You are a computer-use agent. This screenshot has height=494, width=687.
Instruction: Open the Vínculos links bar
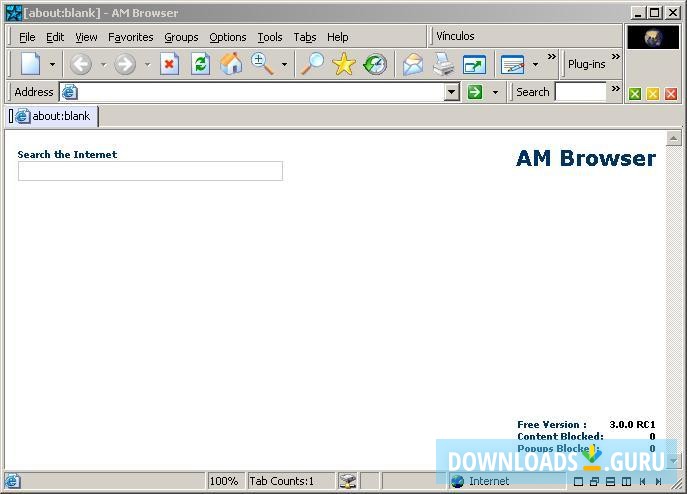click(455, 36)
